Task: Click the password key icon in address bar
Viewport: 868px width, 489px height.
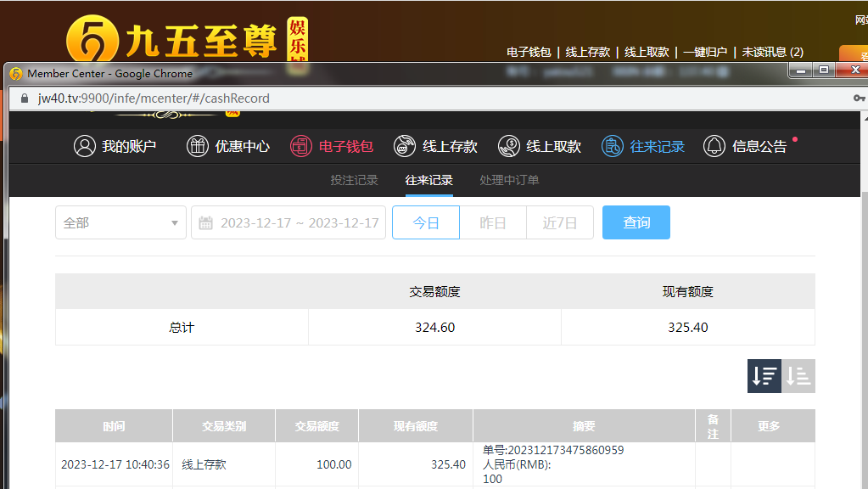Action: click(x=859, y=98)
